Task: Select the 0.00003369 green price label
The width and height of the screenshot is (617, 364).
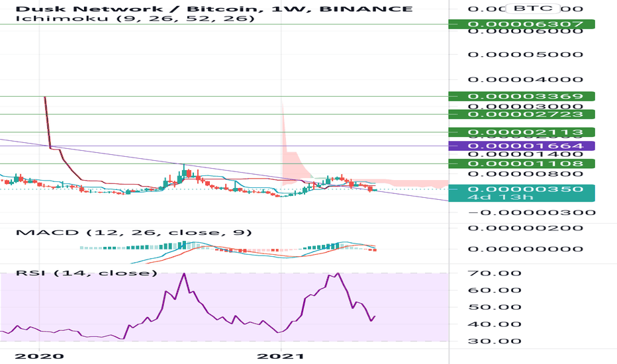Action: tap(522, 96)
